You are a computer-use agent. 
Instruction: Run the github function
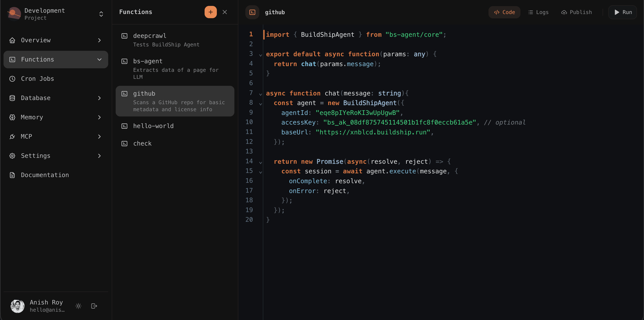point(623,12)
